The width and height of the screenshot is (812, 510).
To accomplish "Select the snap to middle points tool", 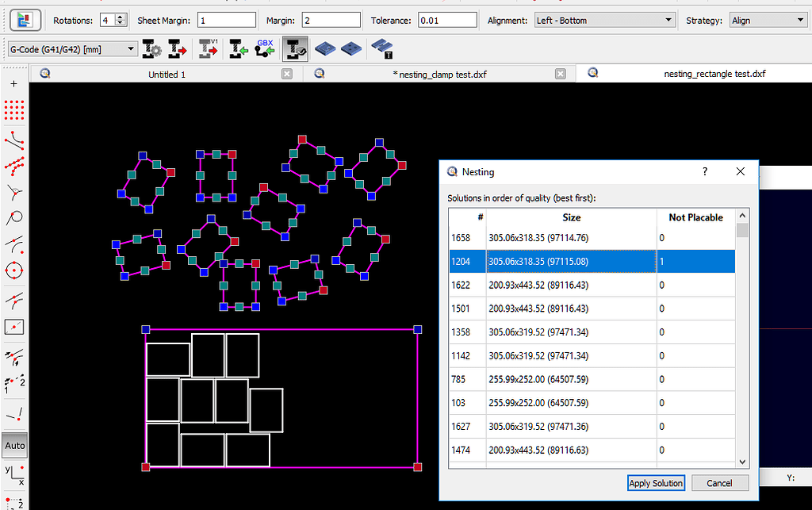I will click(14, 300).
